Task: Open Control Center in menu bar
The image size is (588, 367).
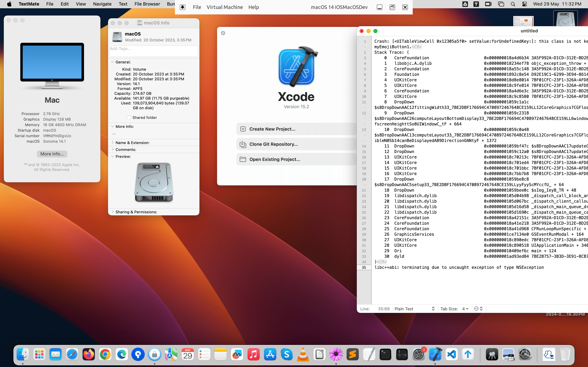Action: [x=524, y=4]
